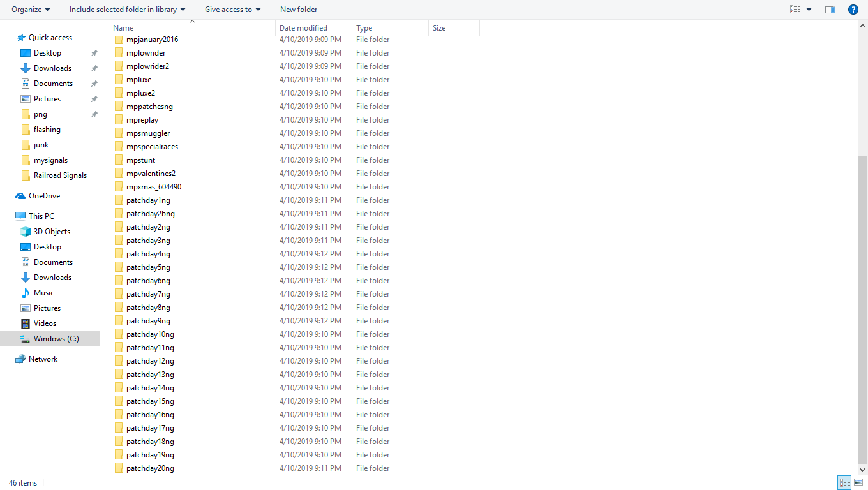Select the patchday2bng folder name
The height and width of the screenshot is (490, 868).
coord(151,214)
